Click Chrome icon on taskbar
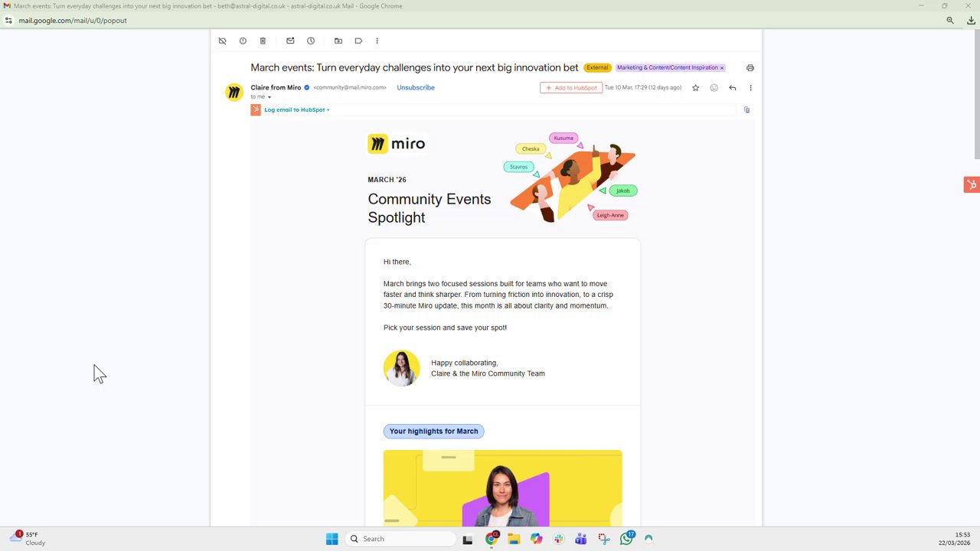This screenshot has width=980, height=551. pyautogui.click(x=492, y=539)
